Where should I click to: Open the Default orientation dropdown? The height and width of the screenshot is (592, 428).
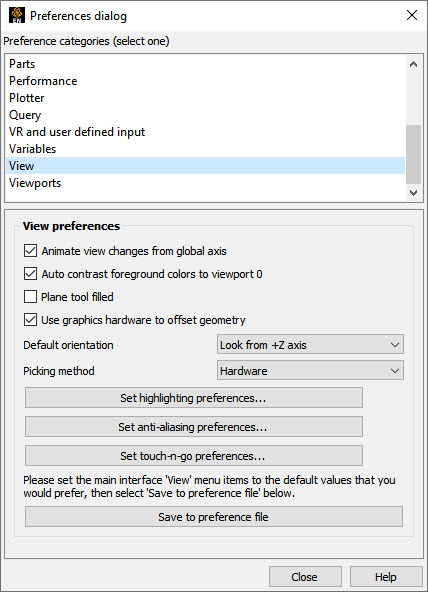(310, 344)
